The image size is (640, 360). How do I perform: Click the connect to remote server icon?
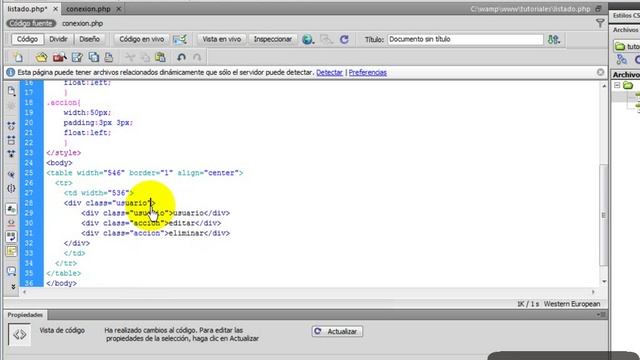(x=622, y=60)
